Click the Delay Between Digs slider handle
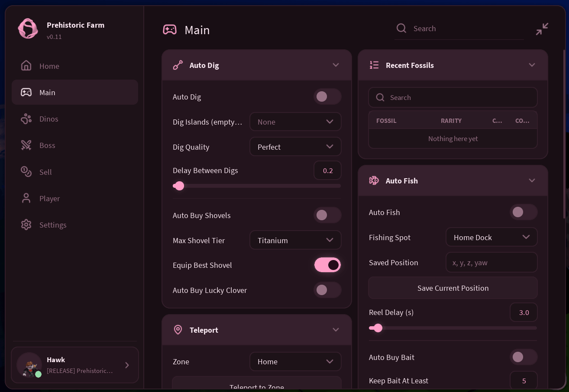 pyautogui.click(x=179, y=186)
